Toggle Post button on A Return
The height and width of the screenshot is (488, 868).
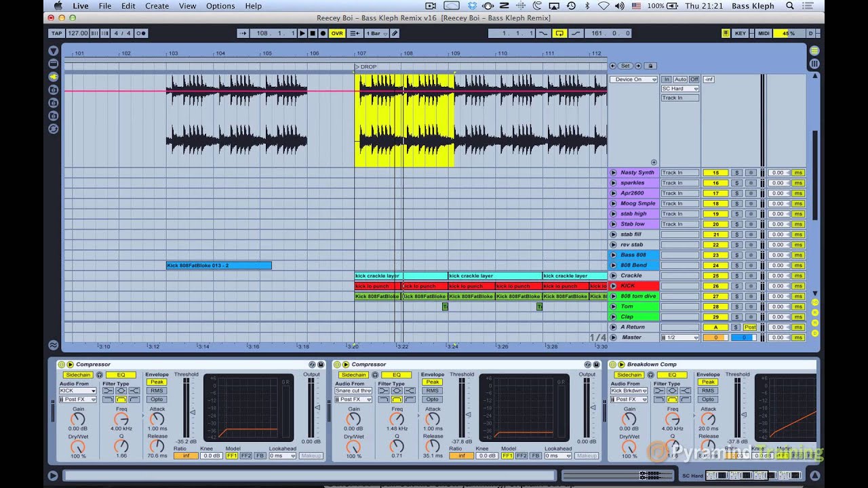tap(750, 327)
